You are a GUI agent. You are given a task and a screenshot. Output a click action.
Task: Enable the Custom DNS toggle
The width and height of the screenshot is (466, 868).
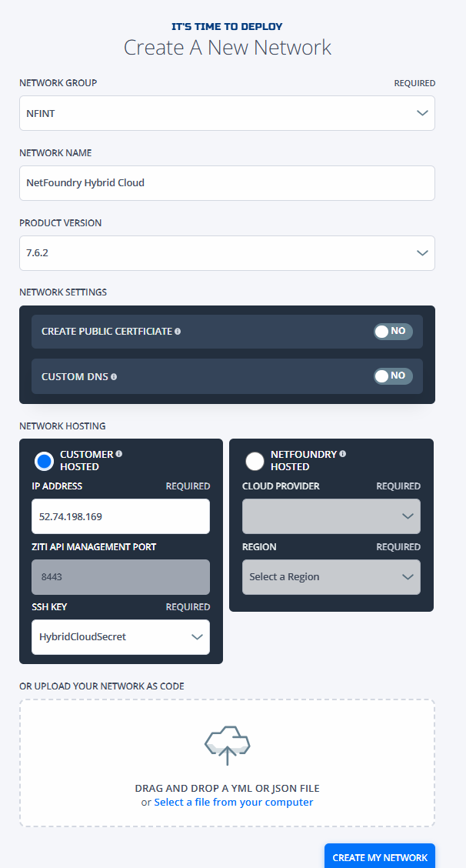393,376
